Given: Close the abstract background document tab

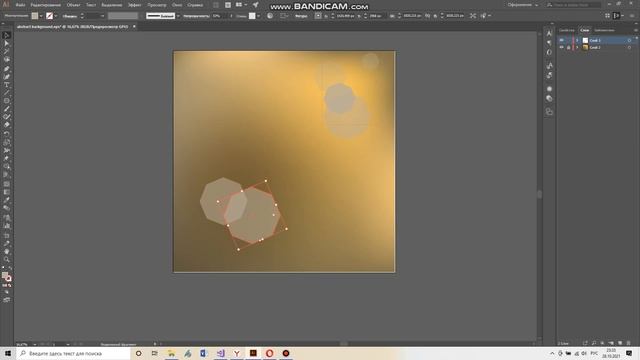Looking at the screenshot, I should (x=134, y=27).
